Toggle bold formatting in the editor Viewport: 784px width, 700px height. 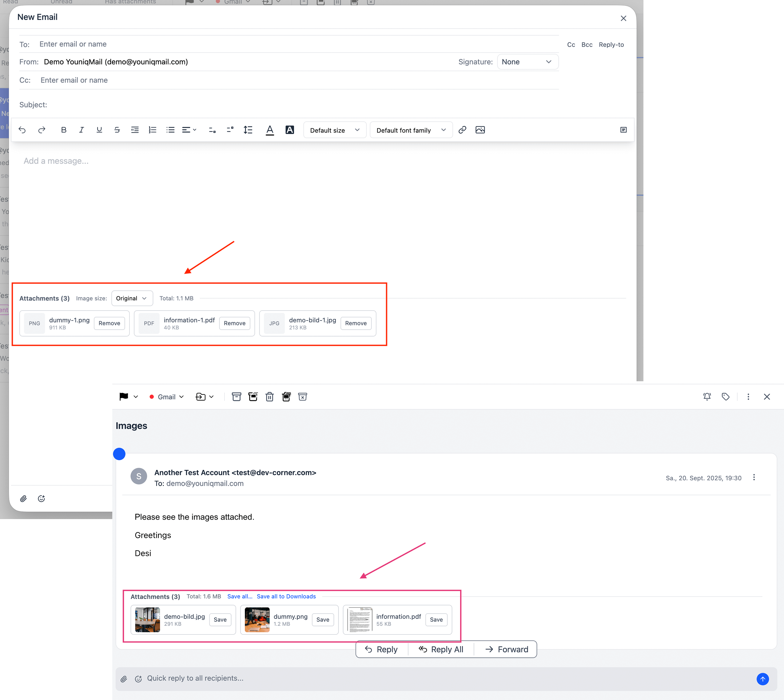(x=64, y=130)
